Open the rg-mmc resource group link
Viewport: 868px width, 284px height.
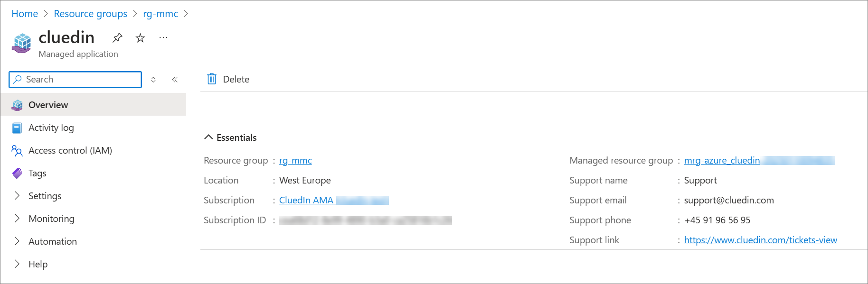[295, 160]
